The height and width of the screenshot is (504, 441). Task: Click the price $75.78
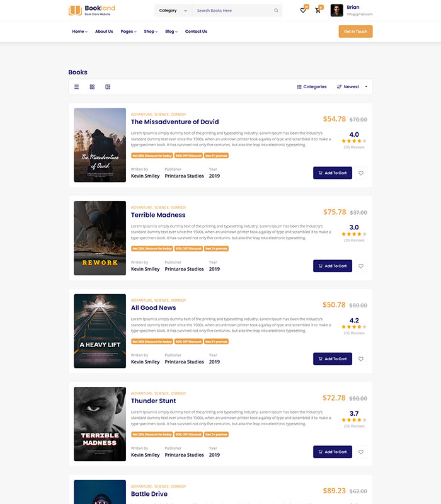[x=335, y=212]
